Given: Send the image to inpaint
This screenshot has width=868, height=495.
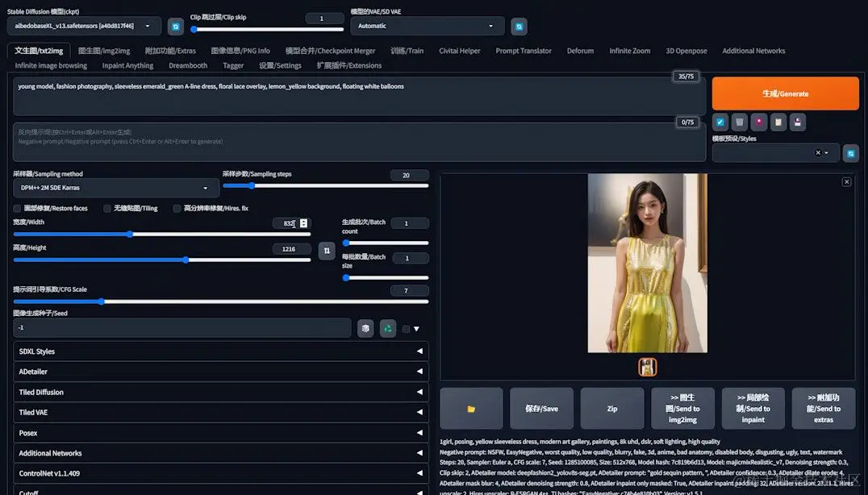Looking at the screenshot, I should point(753,409).
